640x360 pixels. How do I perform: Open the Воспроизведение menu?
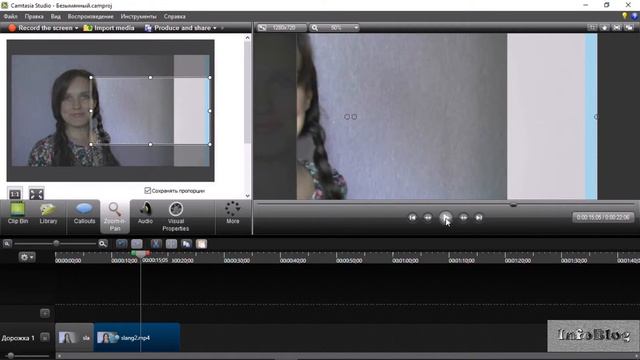click(x=91, y=16)
